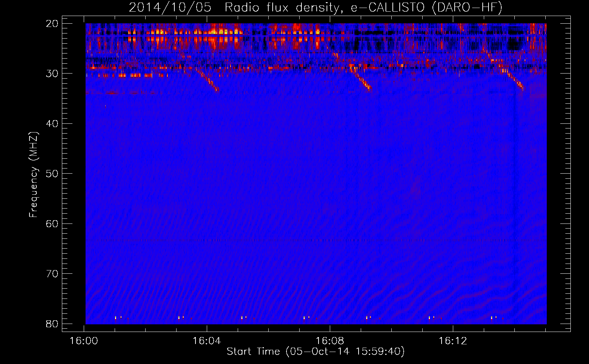The width and height of the screenshot is (589, 364).
Task: Click the plot title "2014/10/05 Radio flux density, e-CALLISTO (DARO-HF)"
Action: [316, 8]
